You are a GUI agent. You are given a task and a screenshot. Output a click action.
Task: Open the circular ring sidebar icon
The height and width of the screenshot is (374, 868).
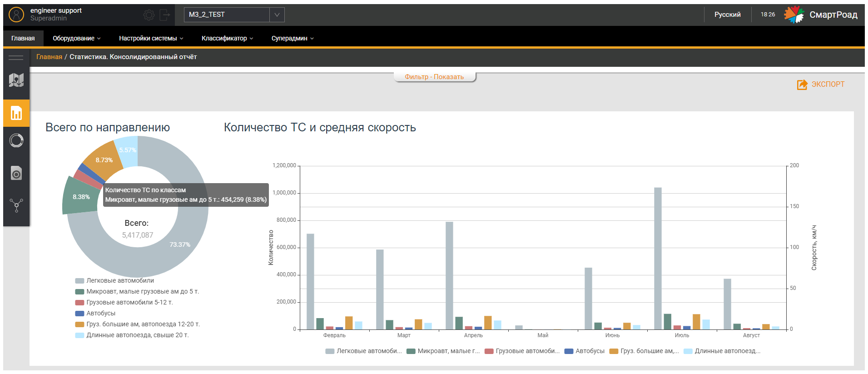pyautogui.click(x=16, y=140)
